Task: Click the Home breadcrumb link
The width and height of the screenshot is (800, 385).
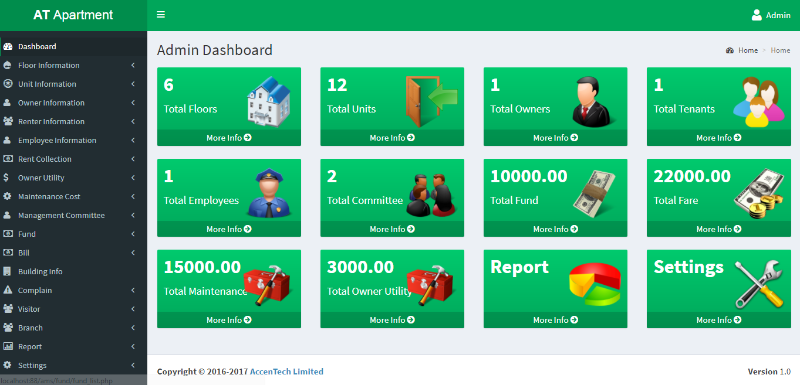Action: tap(748, 50)
